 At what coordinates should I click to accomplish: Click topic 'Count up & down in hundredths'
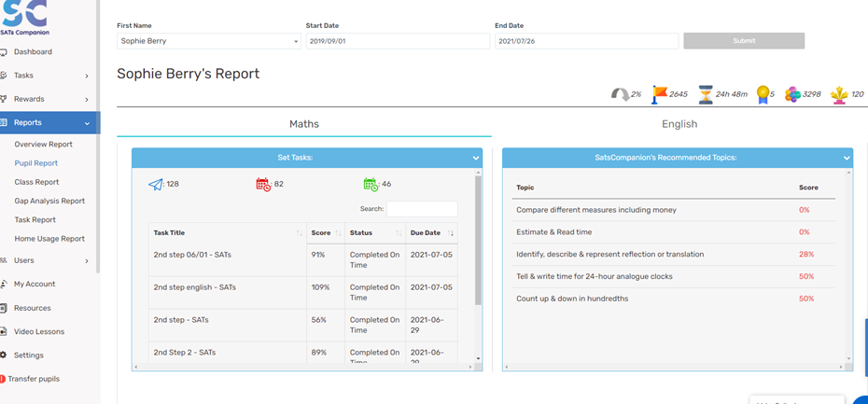click(x=572, y=299)
